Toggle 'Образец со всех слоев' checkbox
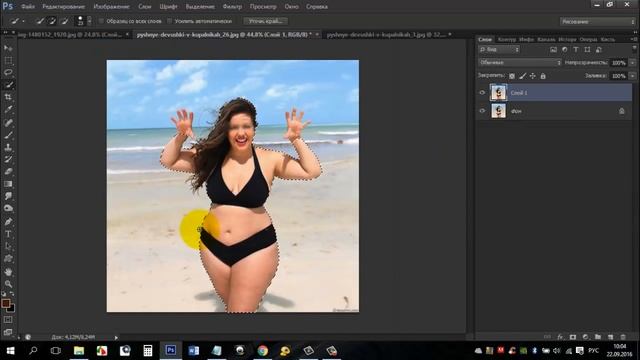Screen dimensions: 640x360 (x=101, y=21)
